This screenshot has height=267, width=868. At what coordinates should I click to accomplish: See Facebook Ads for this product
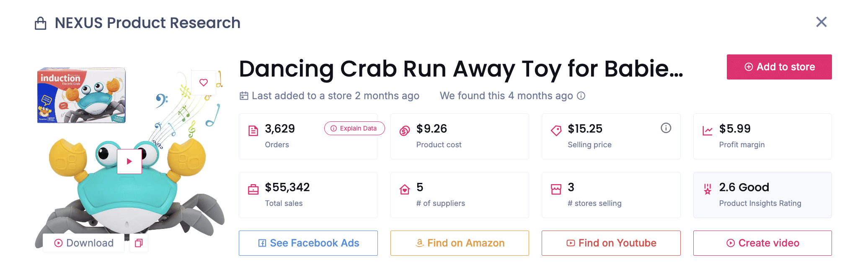[308, 243]
